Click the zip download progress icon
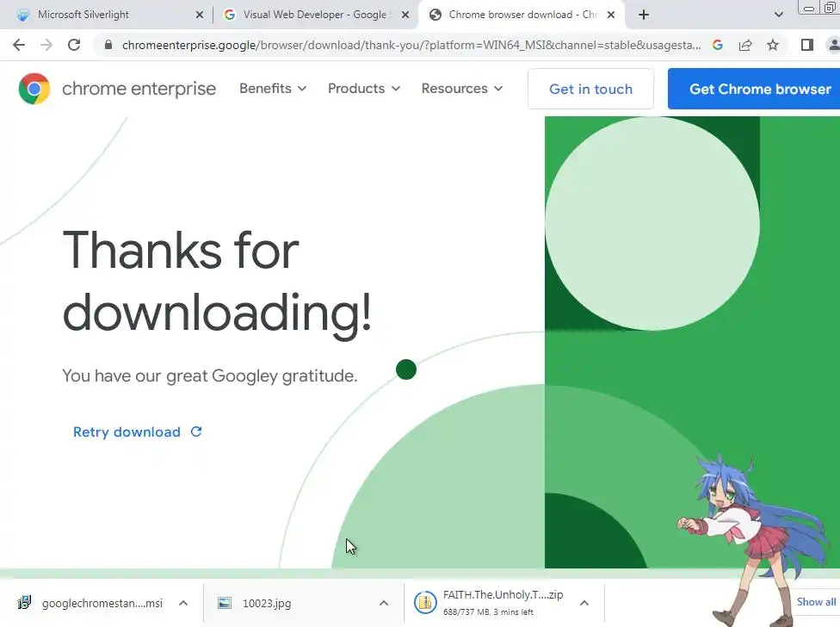This screenshot has height=627, width=840. click(x=425, y=603)
